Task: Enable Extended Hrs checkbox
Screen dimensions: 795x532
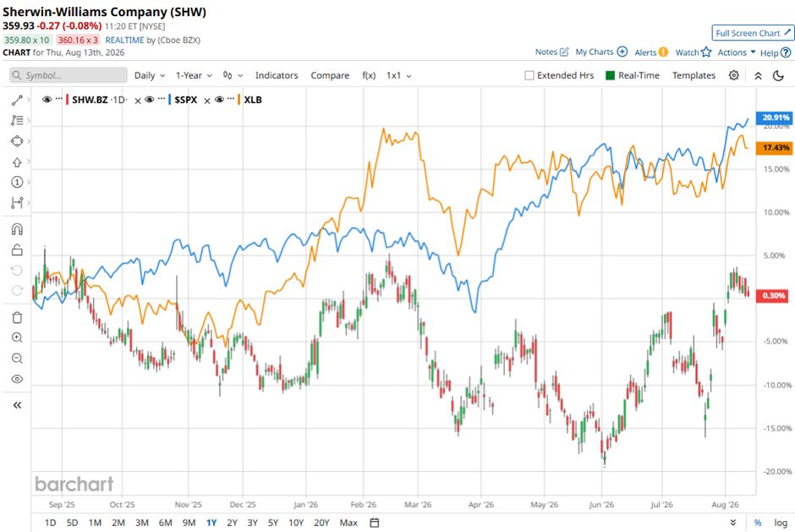Action: pyautogui.click(x=529, y=75)
